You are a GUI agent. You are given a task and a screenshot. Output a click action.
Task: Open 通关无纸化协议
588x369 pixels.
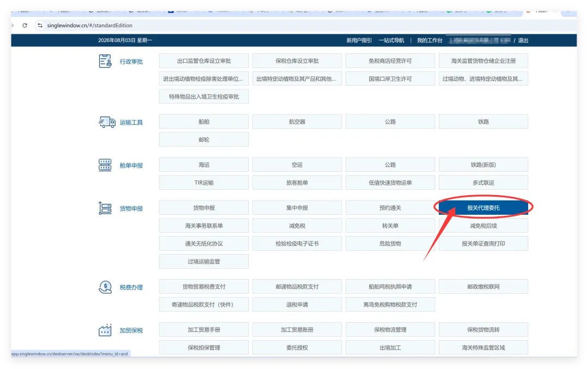204,244
